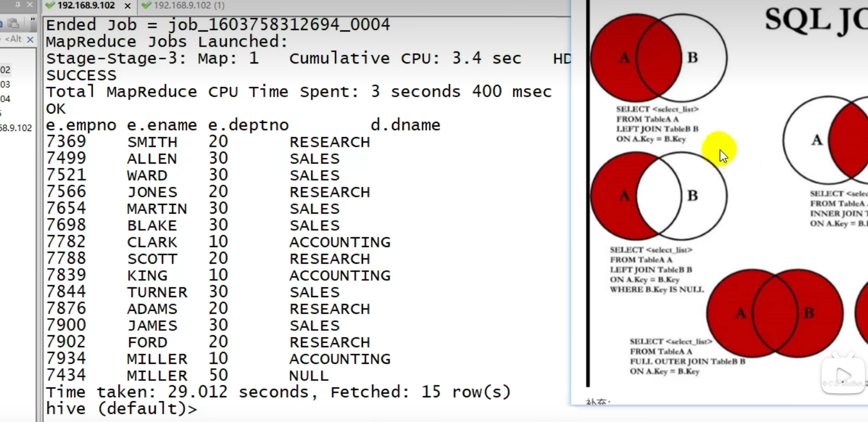Click the name ADAMS in the results
Screen dimensions: 868x422
153,309
